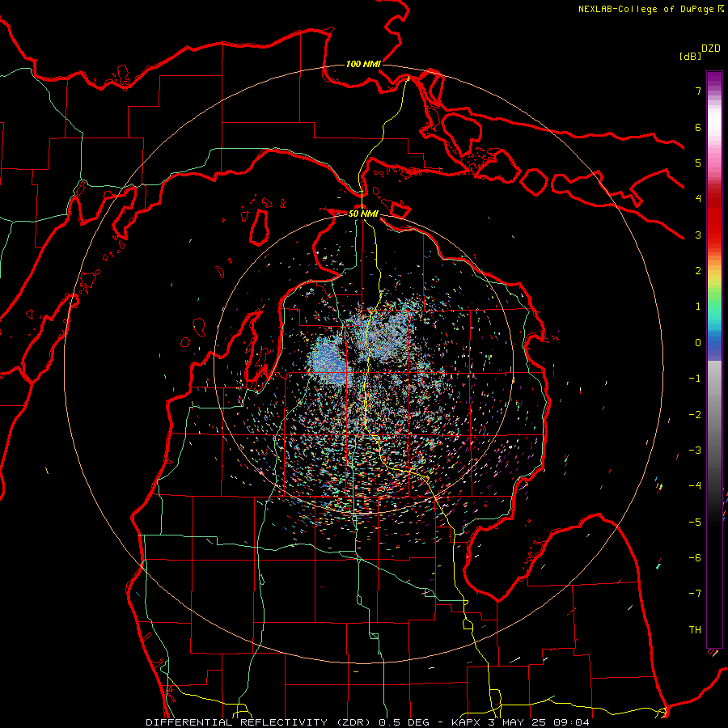This screenshot has height=728, width=728.
Task: Click the 50 NMI range ring label
Action: (363, 214)
